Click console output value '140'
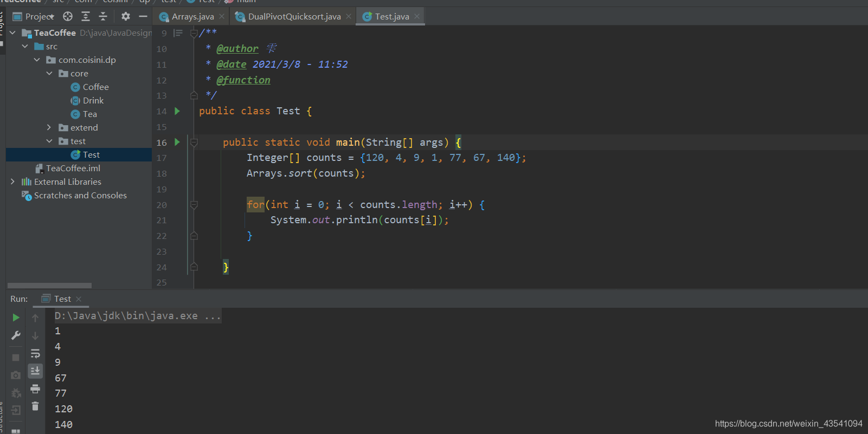The image size is (868, 434). tap(63, 425)
